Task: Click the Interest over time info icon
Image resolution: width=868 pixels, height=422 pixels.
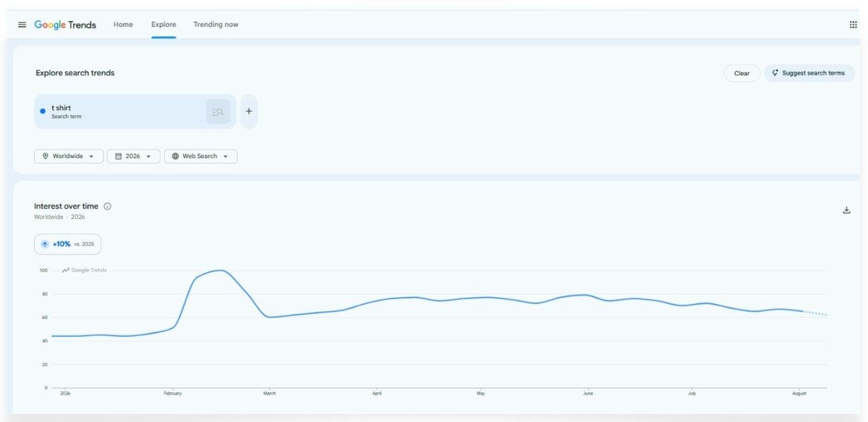Action: (x=108, y=206)
